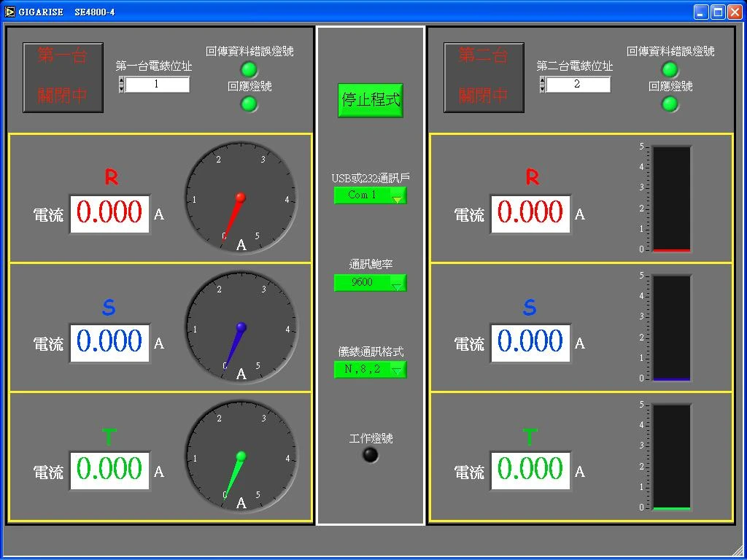747x560 pixels.
Task: Click second meter's 回傳資料錯誤燈號 indicator
Action: coord(670,69)
